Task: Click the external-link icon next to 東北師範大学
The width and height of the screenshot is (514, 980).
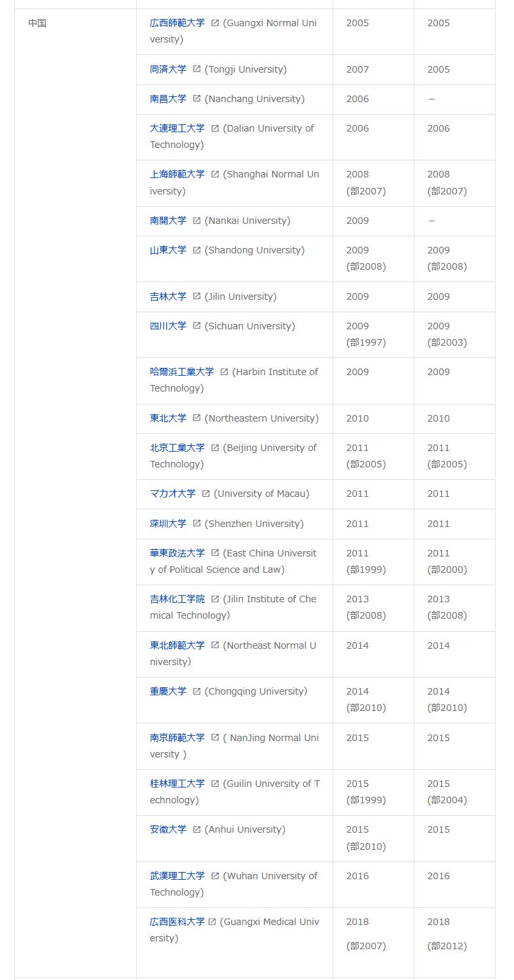Action: [215, 645]
